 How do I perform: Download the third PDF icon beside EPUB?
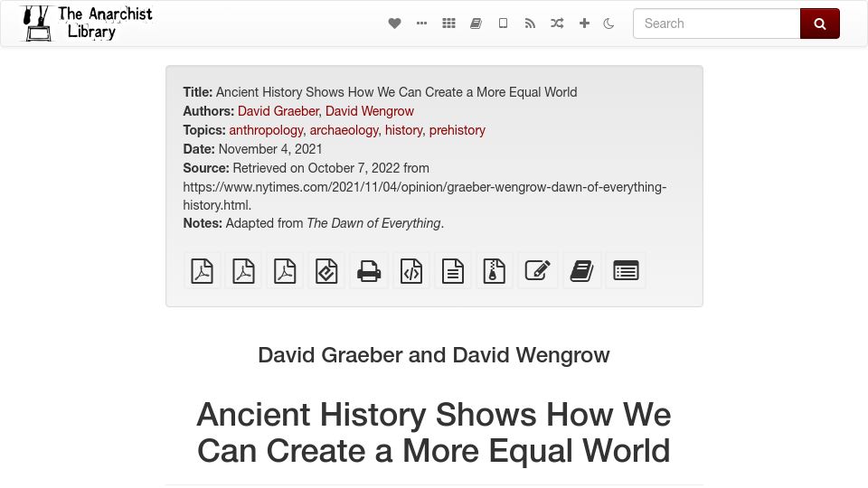pyautogui.click(x=285, y=271)
